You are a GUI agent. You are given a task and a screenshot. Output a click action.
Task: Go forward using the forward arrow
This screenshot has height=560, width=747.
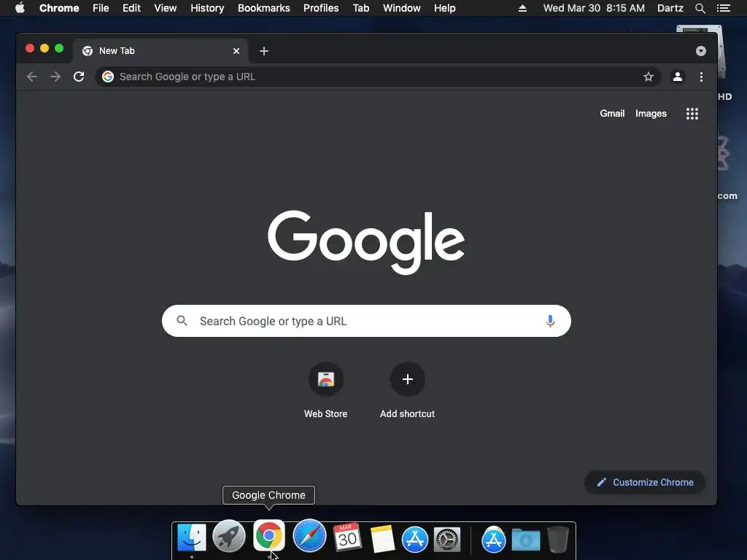pyautogui.click(x=55, y=77)
